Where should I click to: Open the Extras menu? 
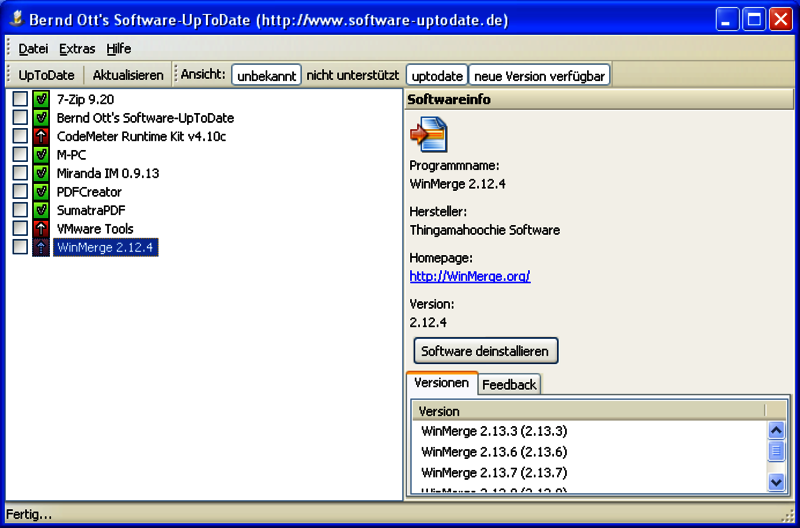pyautogui.click(x=77, y=48)
